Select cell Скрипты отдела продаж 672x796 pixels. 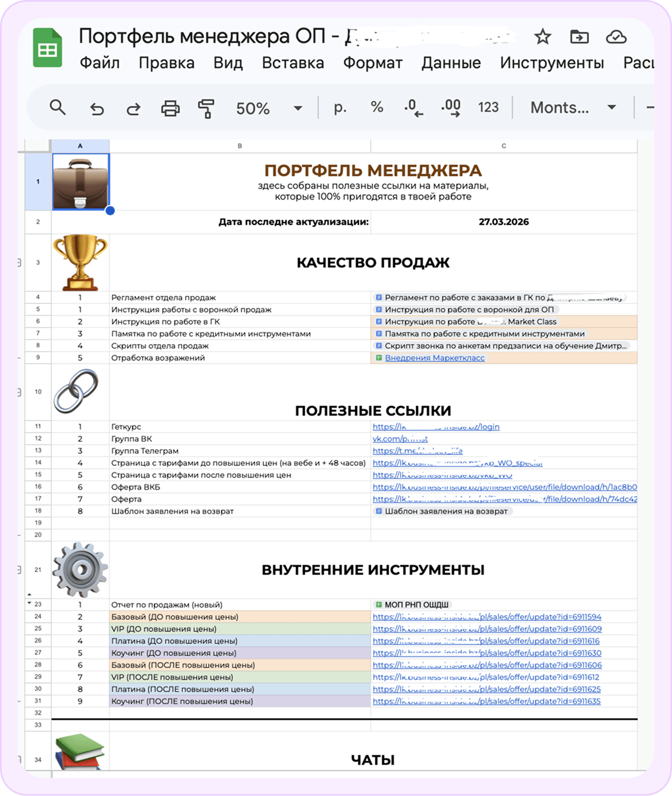240,346
